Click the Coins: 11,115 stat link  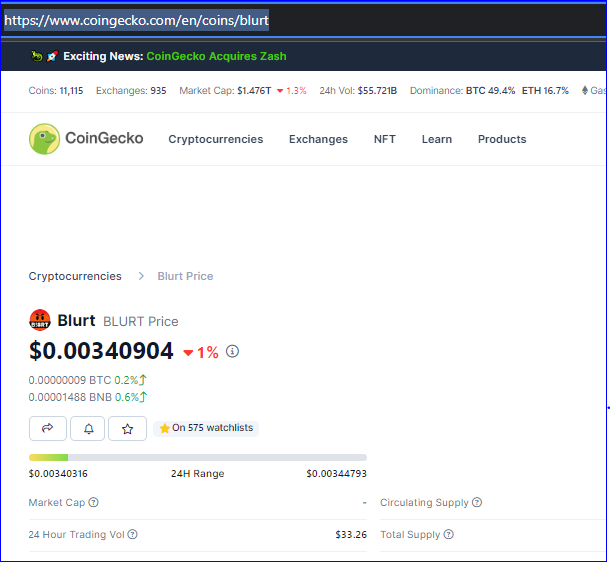click(x=56, y=91)
